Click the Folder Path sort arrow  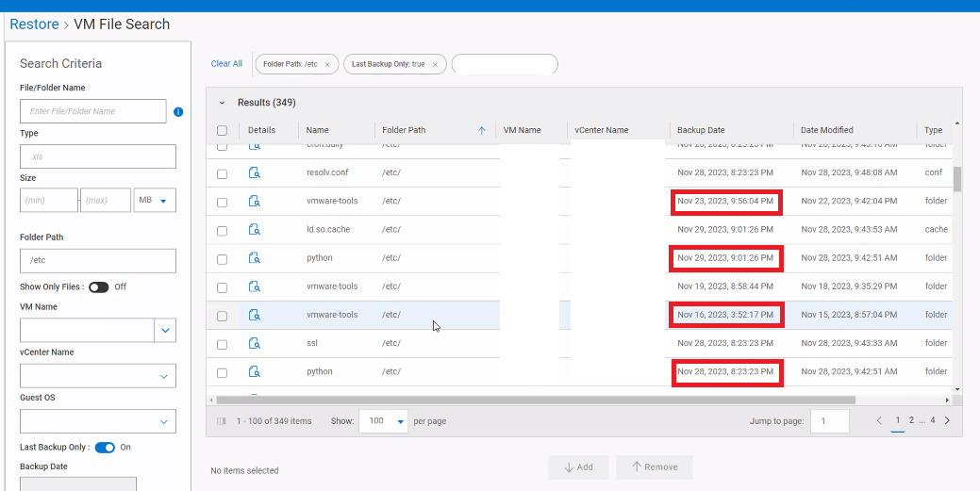[x=482, y=130]
